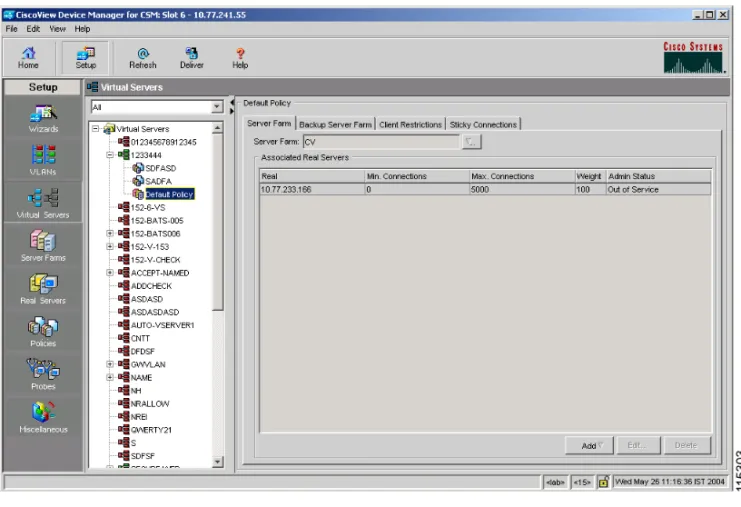Open Real Servers in the sidebar
The image size is (741, 507).
click(43, 288)
